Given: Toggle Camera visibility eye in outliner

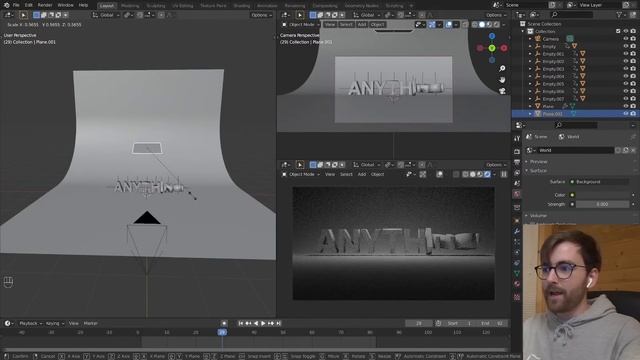Looking at the screenshot, I should coord(625,39).
